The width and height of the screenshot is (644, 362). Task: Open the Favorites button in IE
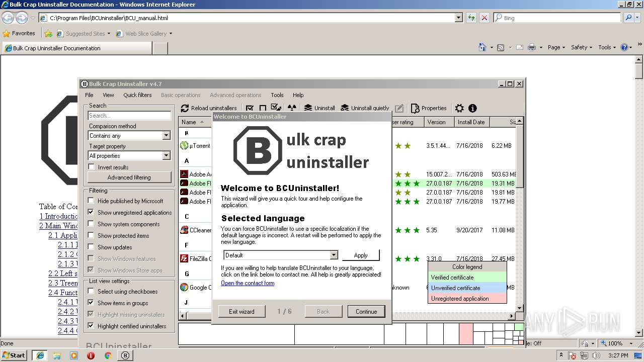tap(19, 33)
